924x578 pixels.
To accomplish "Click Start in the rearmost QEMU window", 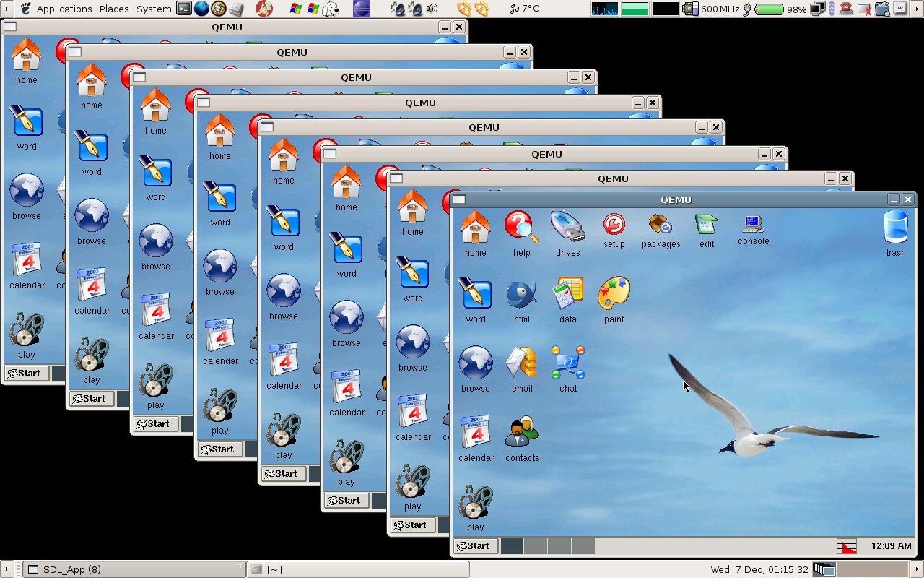I will point(27,373).
